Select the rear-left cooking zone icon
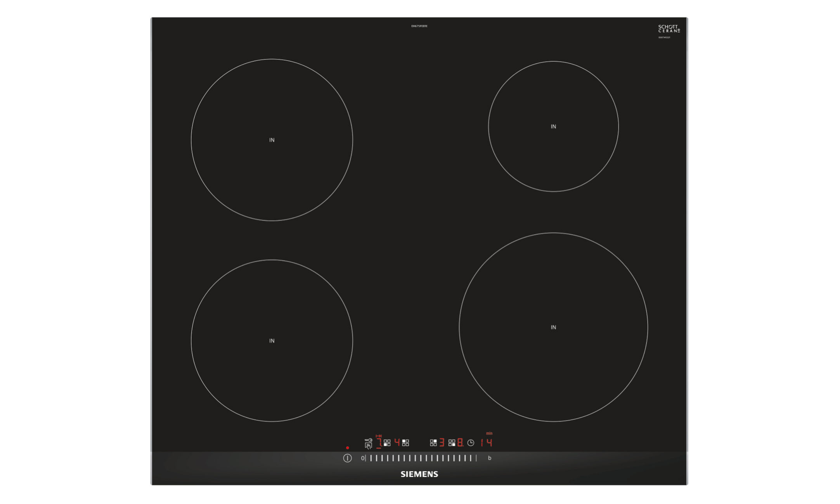The width and height of the screenshot is (840, 504). click(x=405, y=443)
